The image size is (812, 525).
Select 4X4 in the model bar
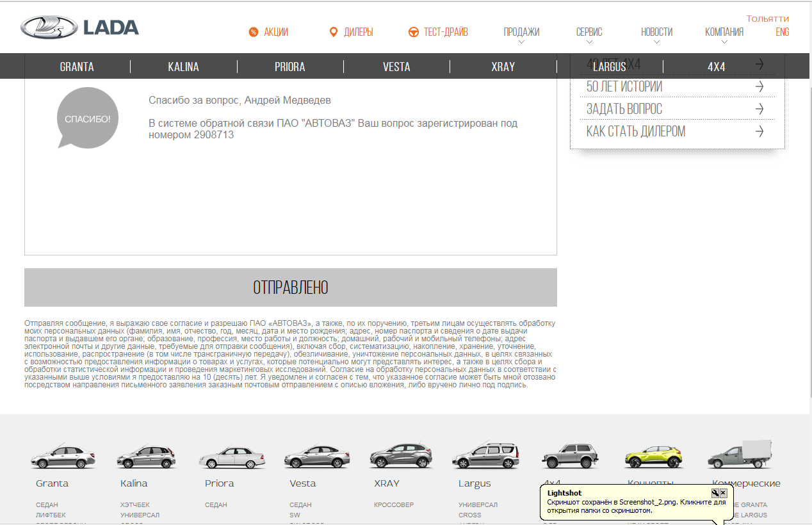pyautogui.click(x=716, y=67)
